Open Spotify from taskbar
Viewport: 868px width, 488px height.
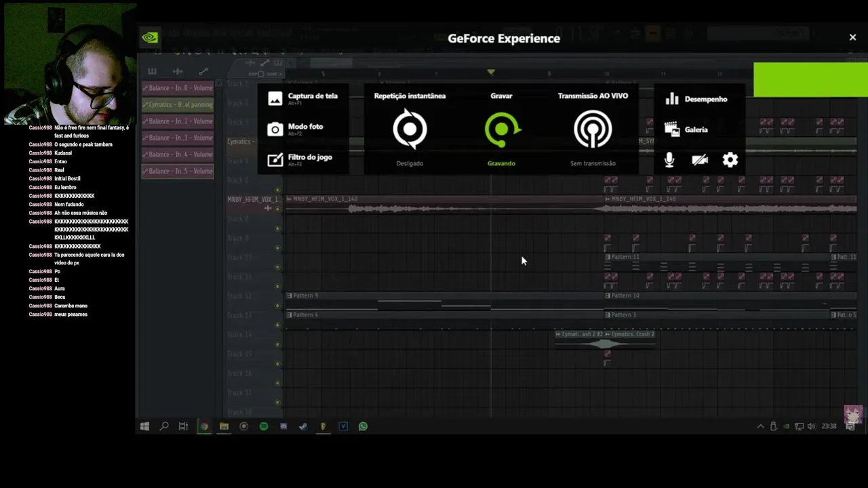[264, 426]
